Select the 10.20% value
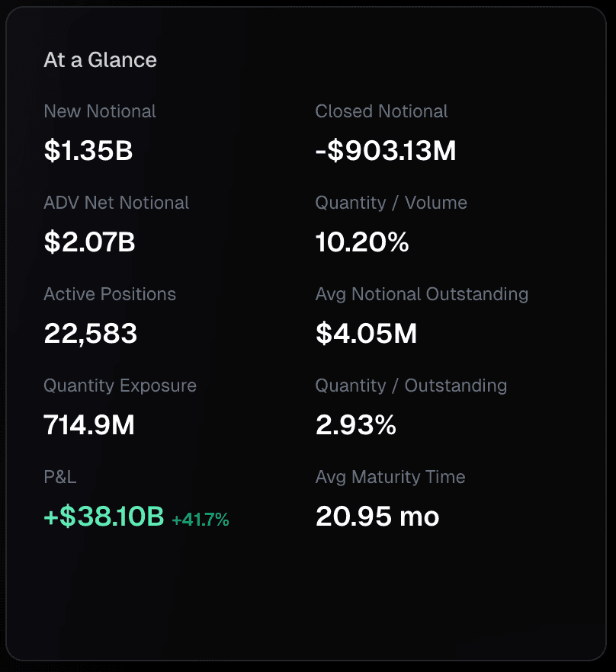The width and height of the screenshot is (616, 672). [362, 242]
